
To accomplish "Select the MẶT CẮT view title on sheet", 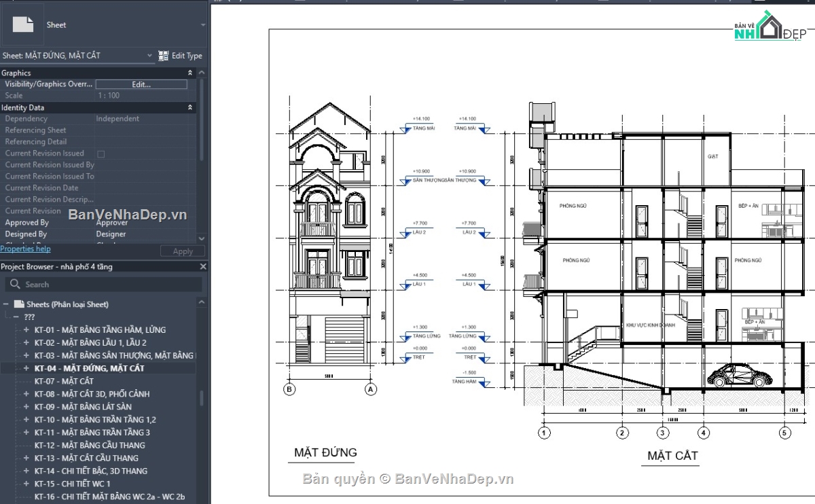I will [x=672, y=456].
